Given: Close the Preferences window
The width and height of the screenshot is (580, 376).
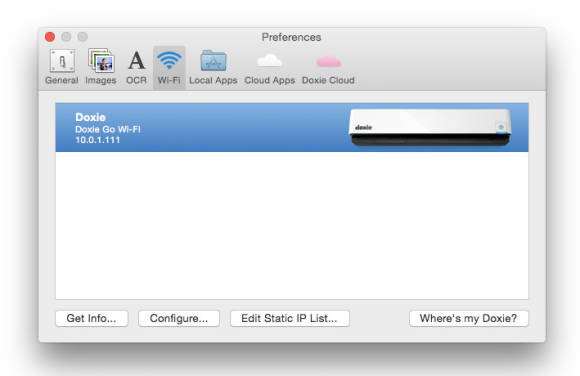Looking at the screenshot, I should 50,37.
